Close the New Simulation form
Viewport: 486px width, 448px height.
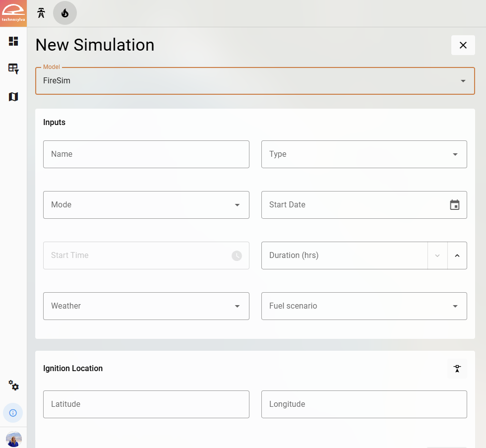click(463, 45)
